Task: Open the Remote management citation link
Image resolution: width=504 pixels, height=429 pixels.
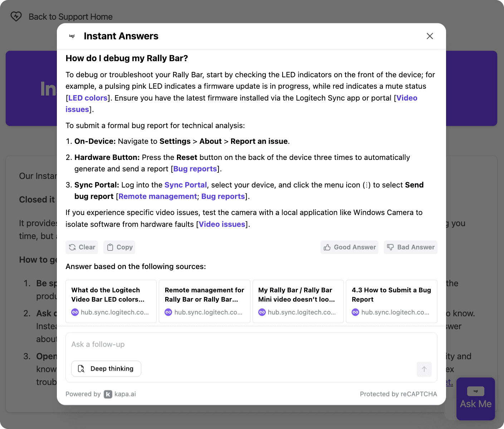Action: (158, 196)
